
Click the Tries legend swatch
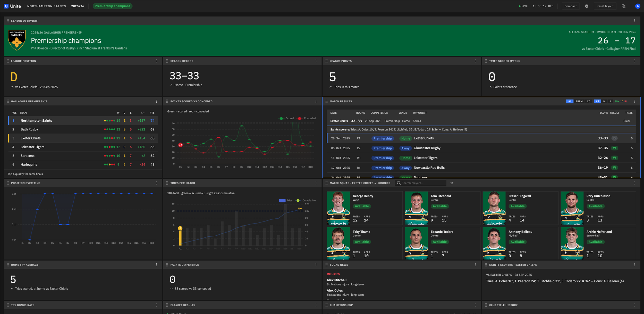pos(282,201)
